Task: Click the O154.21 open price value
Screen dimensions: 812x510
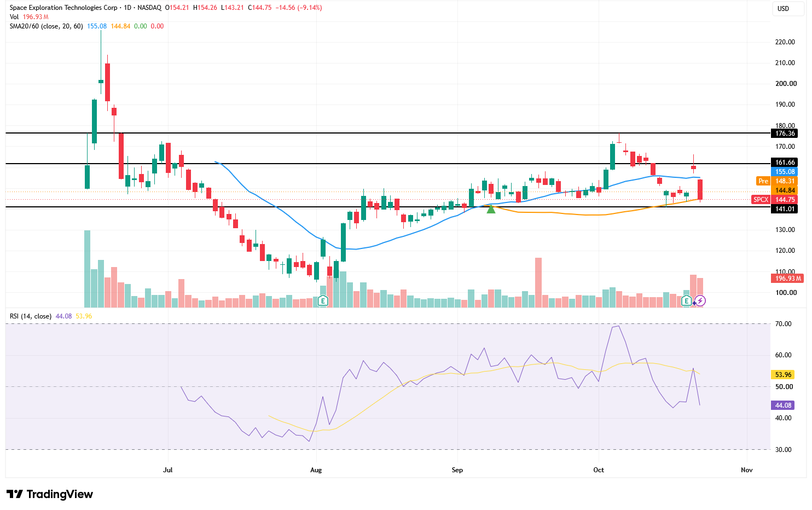Action: pyautogui.click(x=177, y=8)
